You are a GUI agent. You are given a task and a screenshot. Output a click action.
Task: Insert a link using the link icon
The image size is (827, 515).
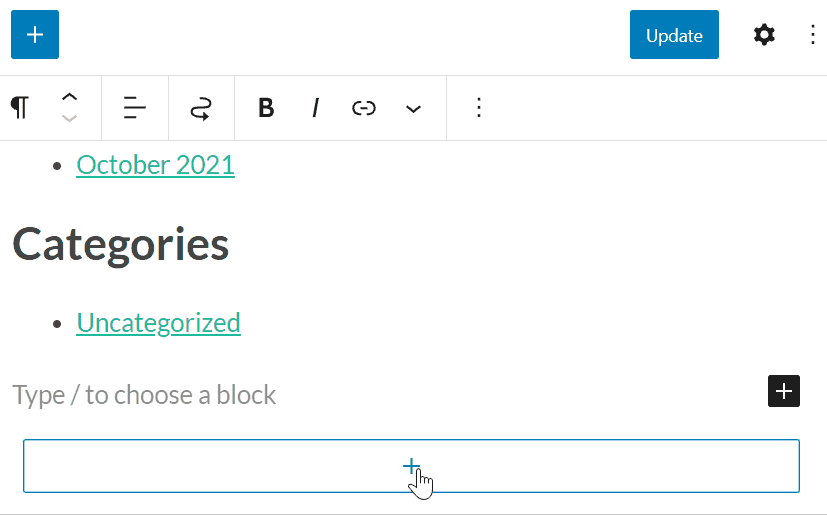coord(364,108)
